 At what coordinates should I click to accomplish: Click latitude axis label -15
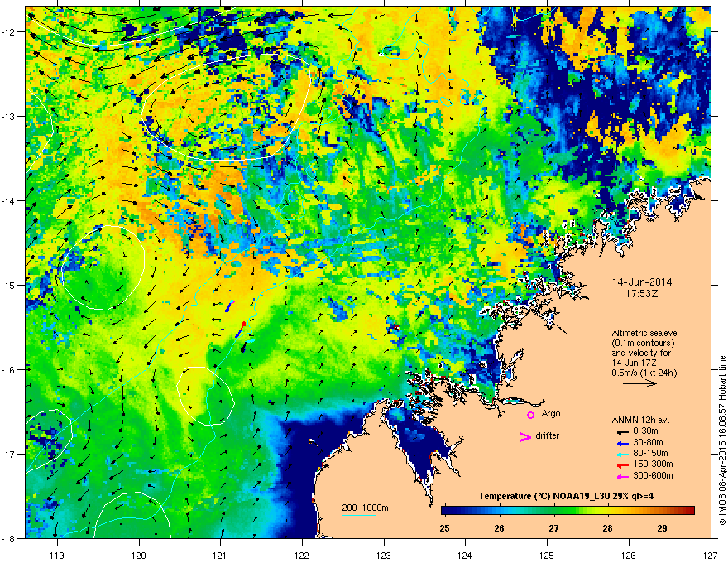click(x=8, y=285)
